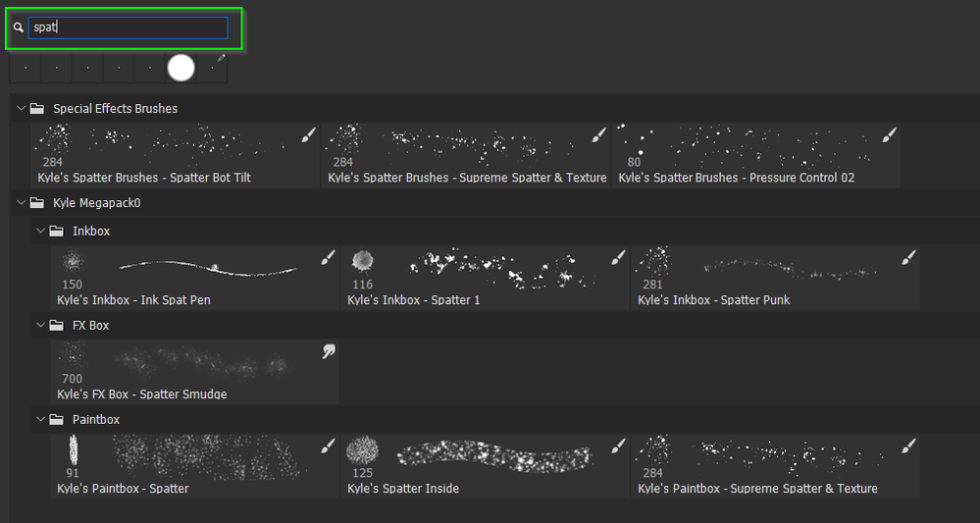Select "Kyle's Paintbox - Supreme Spatter & Texture" label
The height and width of the screenshot is (523, 980).
pos(757,489)
